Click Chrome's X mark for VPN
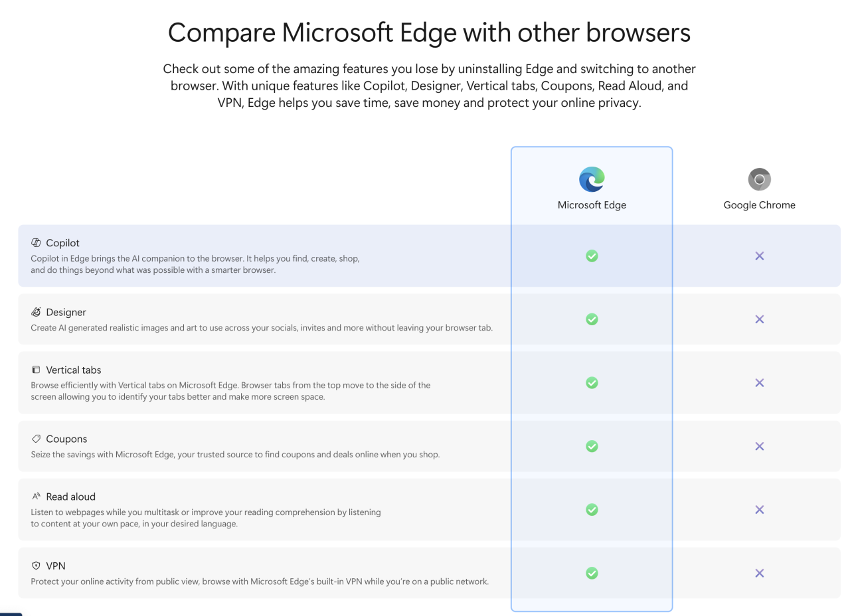The height and width of the screenshot is (616, 850). coord(759,573)
